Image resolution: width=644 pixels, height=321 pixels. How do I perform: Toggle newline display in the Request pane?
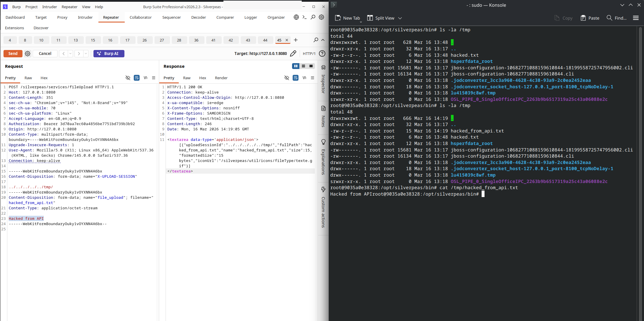point(145,78)
